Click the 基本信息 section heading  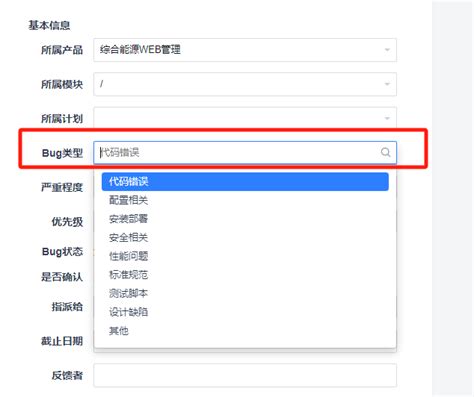click(x=49, y=25)
